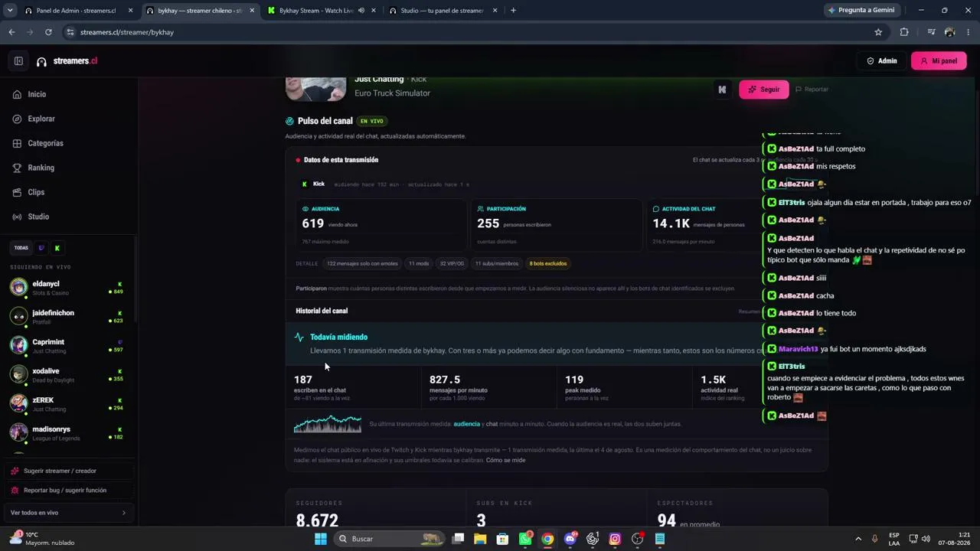Screen dimensions: 980x551
Task: Open the media controls icon
Action: [x=931, y=32]
